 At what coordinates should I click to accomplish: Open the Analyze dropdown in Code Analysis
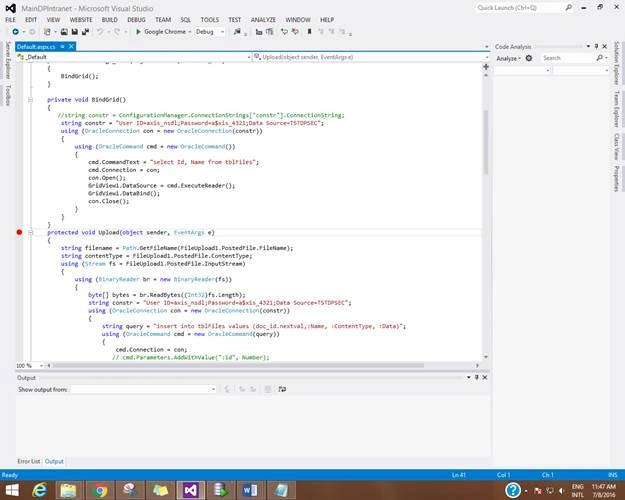point(508,58)
